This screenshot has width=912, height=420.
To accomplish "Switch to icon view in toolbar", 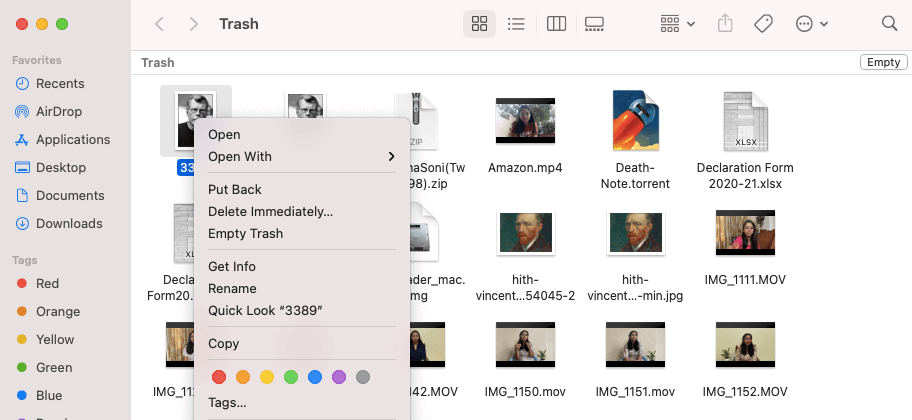I will (479, 24).
